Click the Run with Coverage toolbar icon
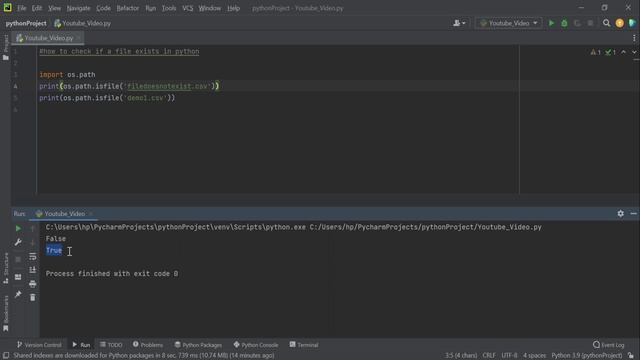The width and height of the screenshot is (640, 360). (577, 23)
